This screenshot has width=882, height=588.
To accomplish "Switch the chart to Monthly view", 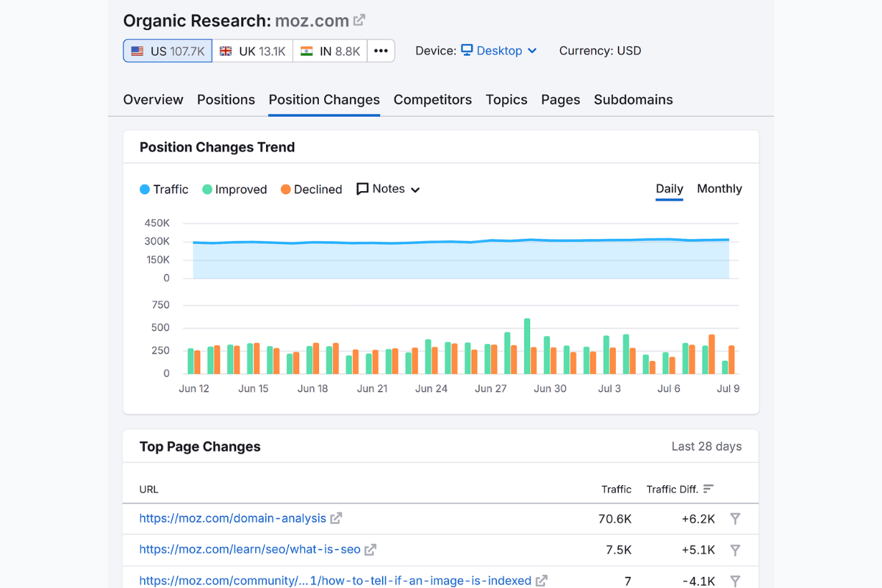I will [719, 188].
